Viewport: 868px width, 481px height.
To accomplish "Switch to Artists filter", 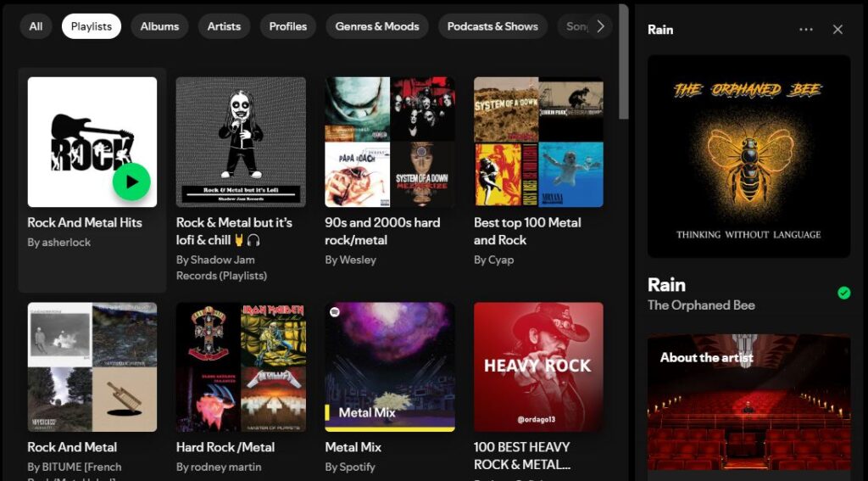I will [x=224, y=26].
